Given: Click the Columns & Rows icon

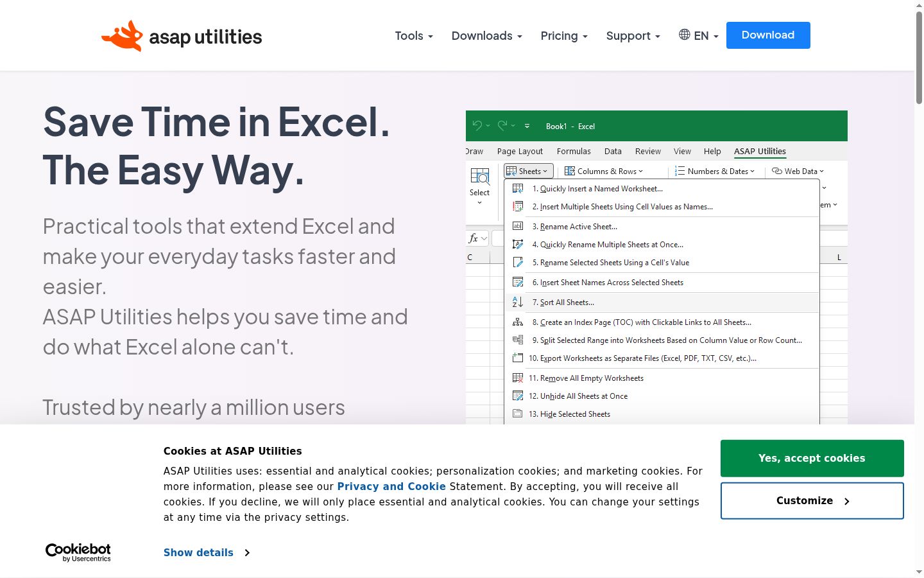Looking at the screenshot, I should (569, 171).
